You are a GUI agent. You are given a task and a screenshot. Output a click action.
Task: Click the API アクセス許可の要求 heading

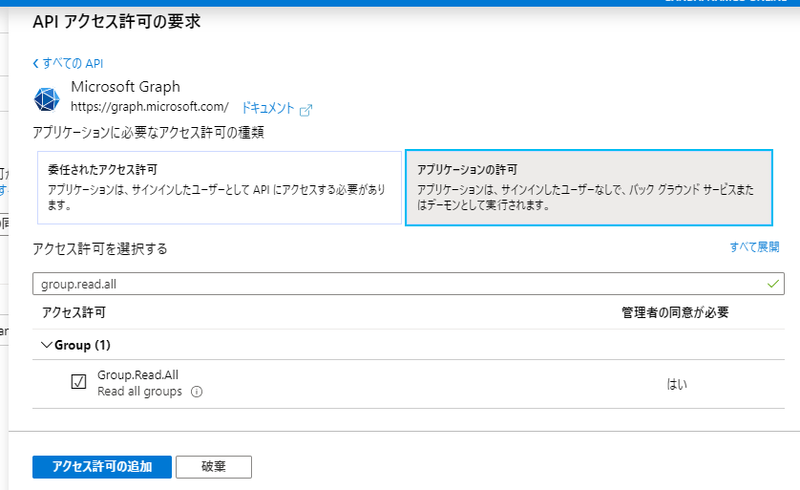click(x=117, y=21)
